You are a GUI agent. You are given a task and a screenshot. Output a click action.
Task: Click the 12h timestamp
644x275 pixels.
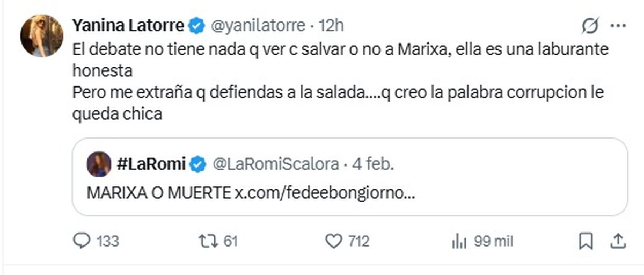[331, 25]
